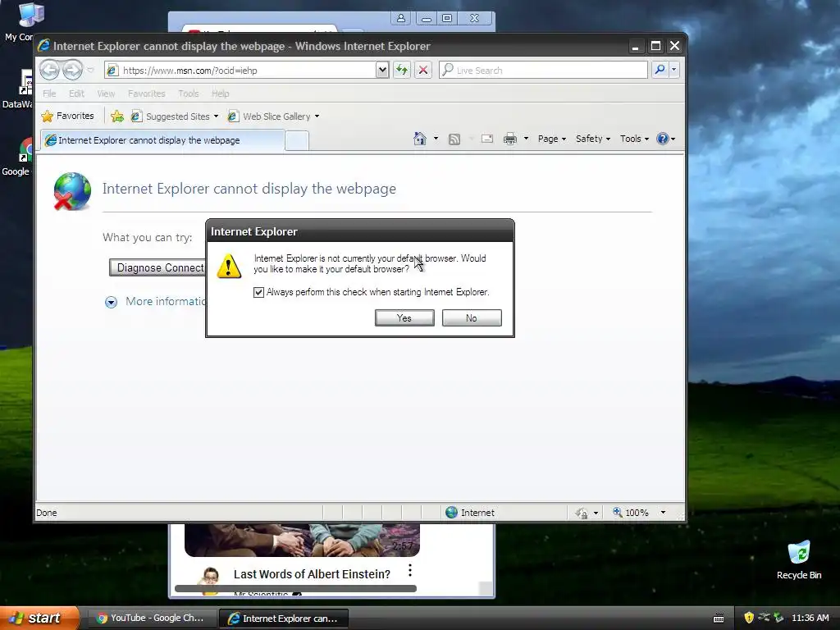This screenshot has height=630, width=840.
Task: Click the red Stop loading button
Action: click(423, 70)
